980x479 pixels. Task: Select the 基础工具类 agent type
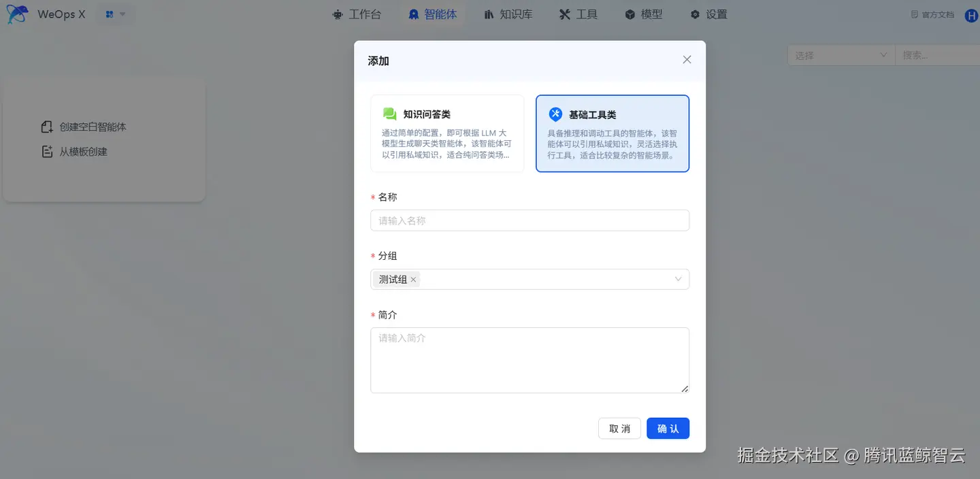click(612, 133)
